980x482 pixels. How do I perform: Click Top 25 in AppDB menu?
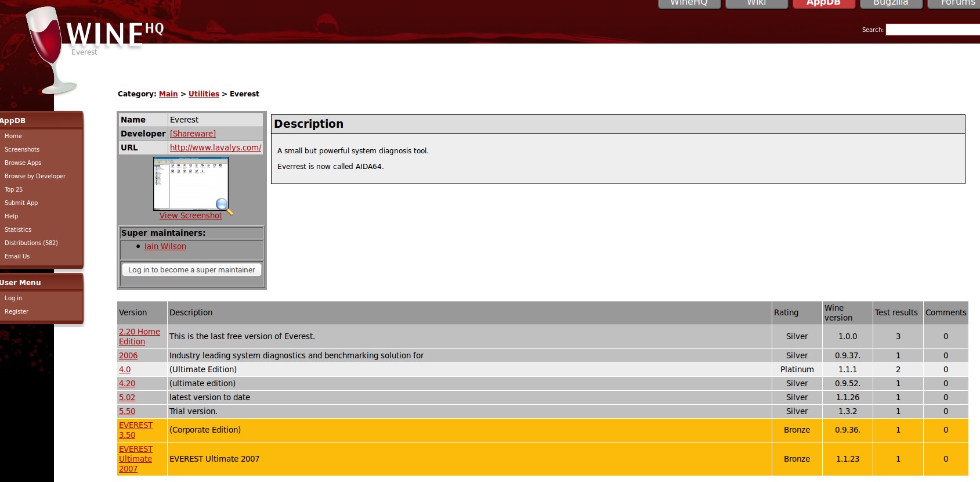[x=14, y=189]
